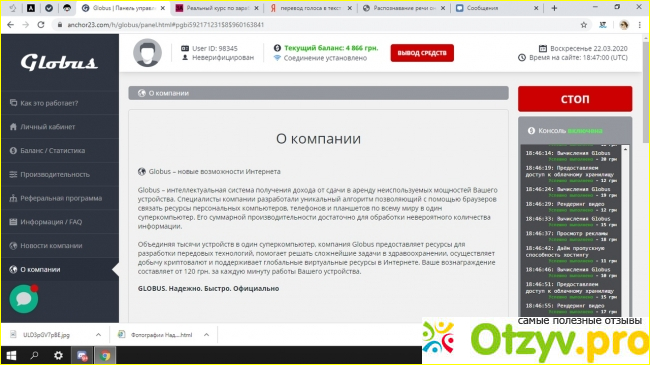Click the console log scrollbar up arrow

click(x=626, y=148)
